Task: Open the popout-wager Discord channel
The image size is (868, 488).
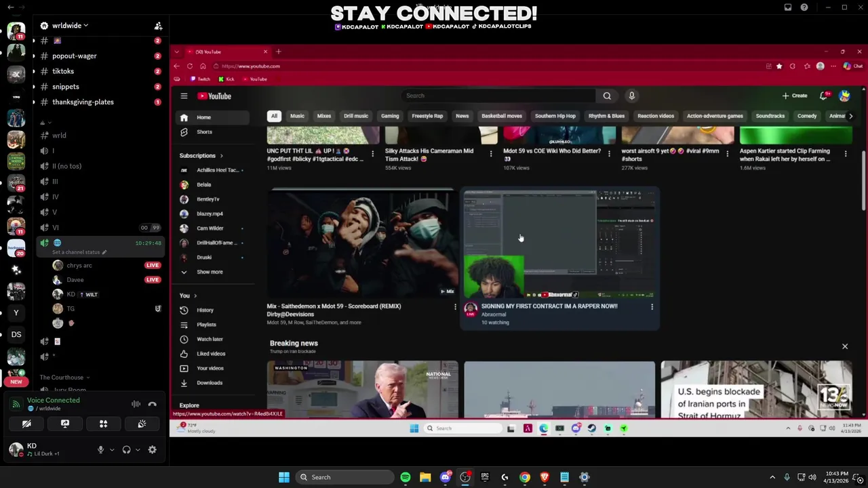Action: coord(74,56)
